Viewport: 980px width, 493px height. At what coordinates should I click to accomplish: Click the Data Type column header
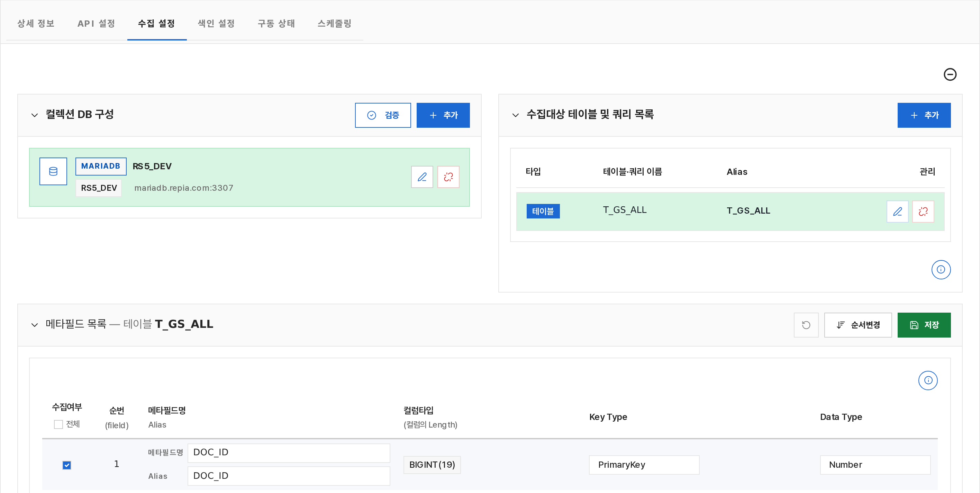(x=841, y=417)
